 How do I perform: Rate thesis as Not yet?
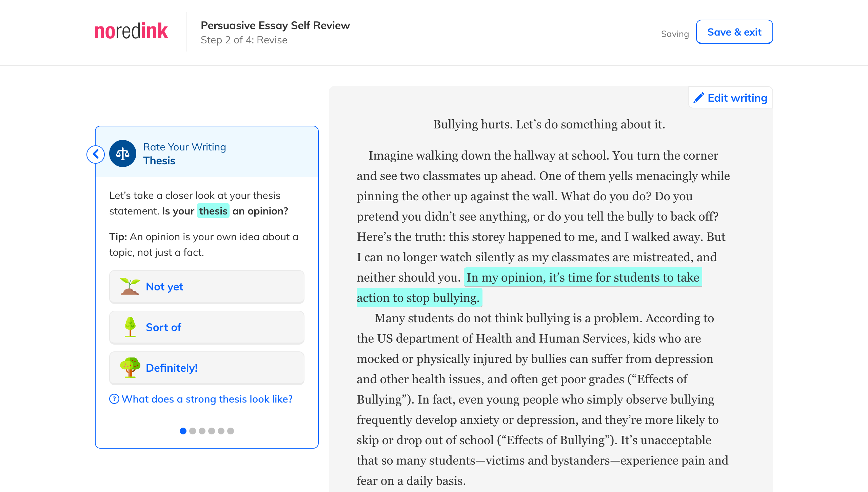tap(206, 287)
